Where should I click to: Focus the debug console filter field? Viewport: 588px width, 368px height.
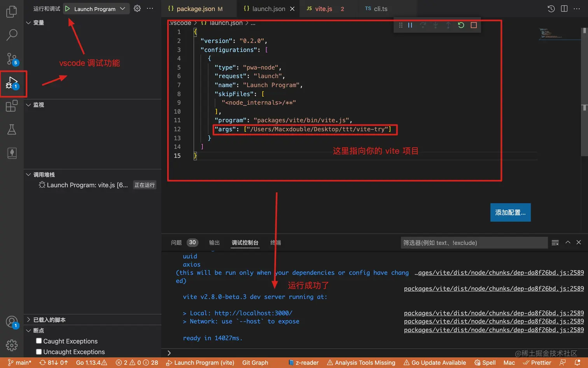[474, 243]
